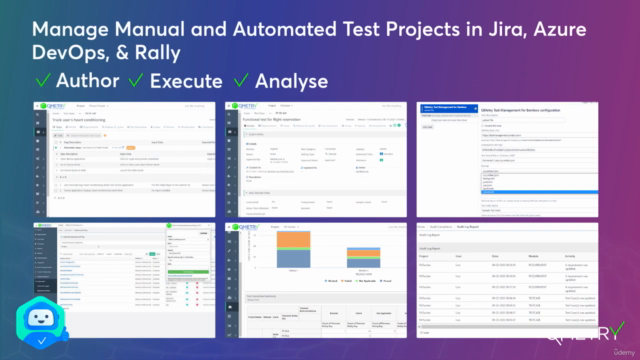Viewport: 640px width, 360px height.
Task: Follow the Audit Compliance breadcrumb link
Action: tap(441, 227)
